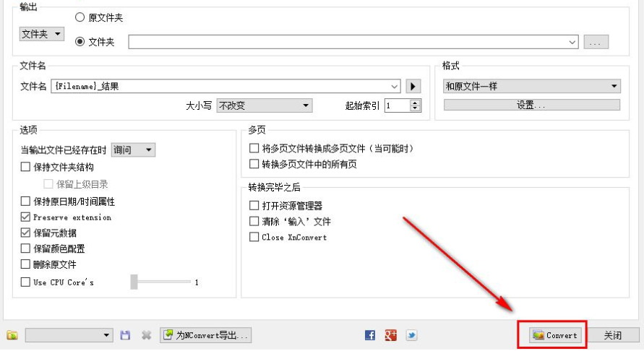Increase 起始索引 with up arrow
644x351 pixels.
point(415,103)
